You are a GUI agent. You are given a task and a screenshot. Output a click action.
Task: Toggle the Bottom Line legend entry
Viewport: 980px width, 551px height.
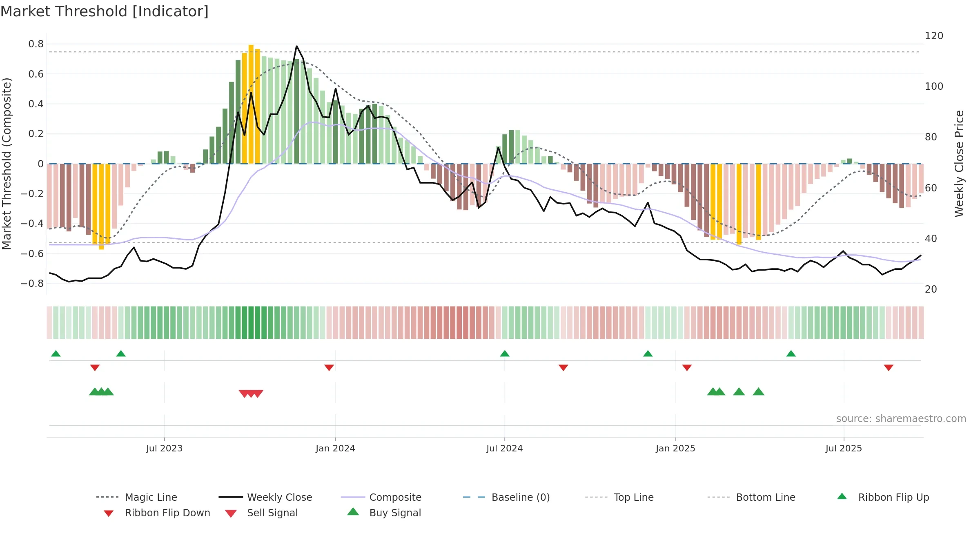(751, 497)
